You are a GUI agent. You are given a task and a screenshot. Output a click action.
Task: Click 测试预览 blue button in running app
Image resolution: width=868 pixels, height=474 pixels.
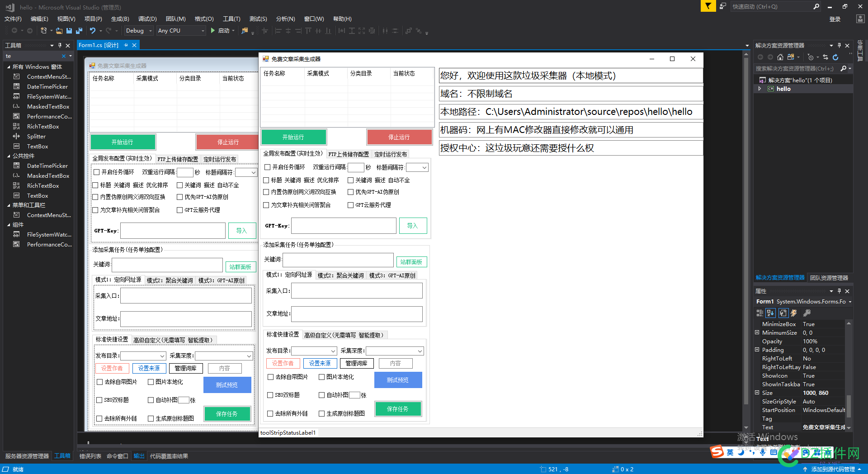398,380
